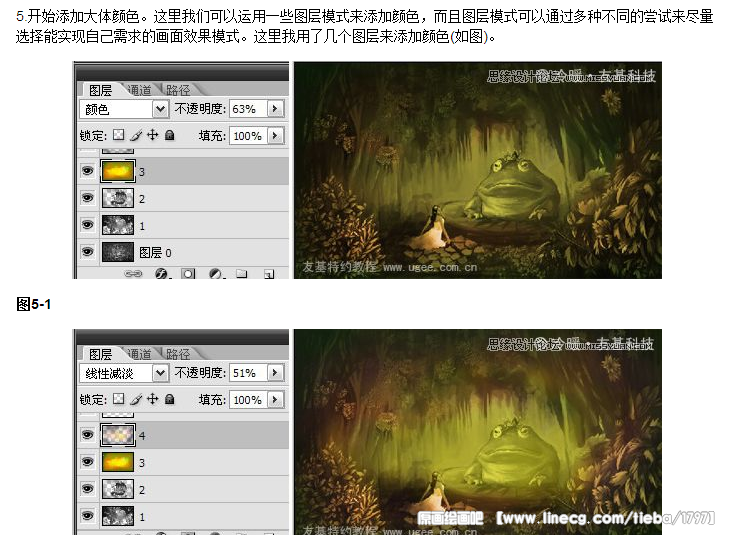Hide layer 1 in the 线性减淡 panel

pyautogui.click(x=87, y=516)
